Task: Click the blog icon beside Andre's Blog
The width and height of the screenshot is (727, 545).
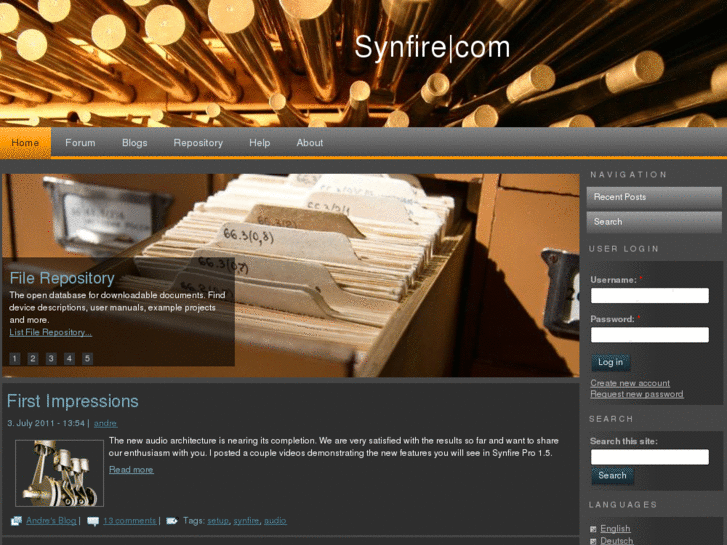Action: pyautogui.click(x=16, y=521)
